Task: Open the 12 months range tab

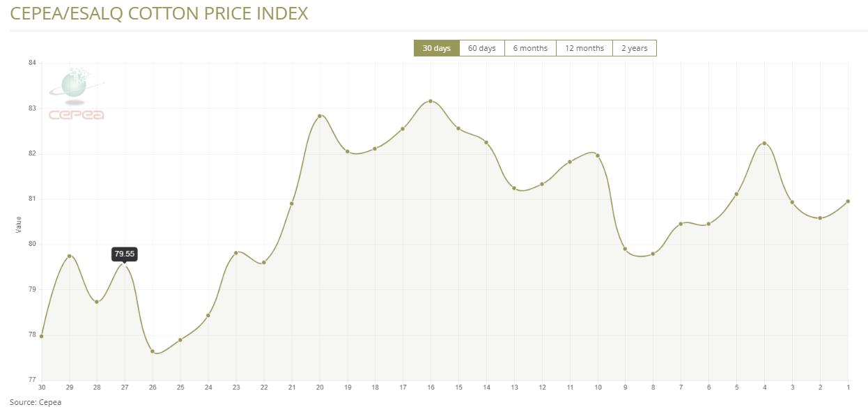Action: click(584, 48)
